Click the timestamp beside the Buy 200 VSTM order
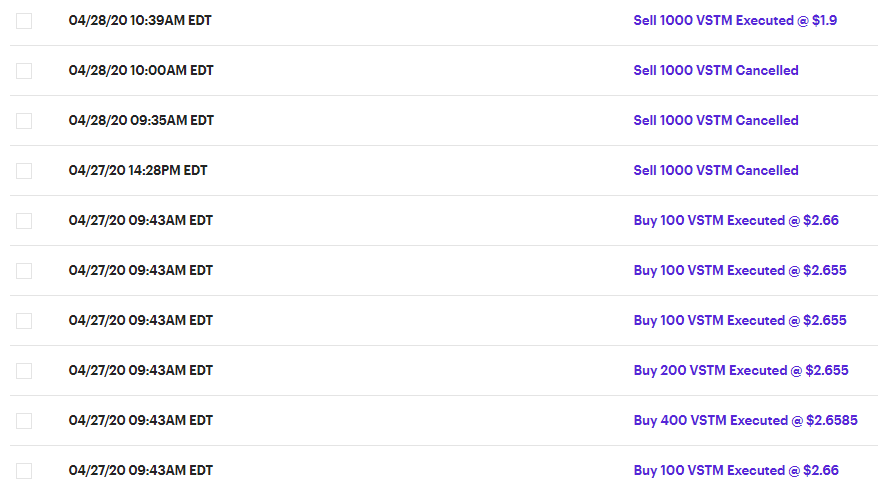The image size is (878, 495). click(x=141, y=370)
